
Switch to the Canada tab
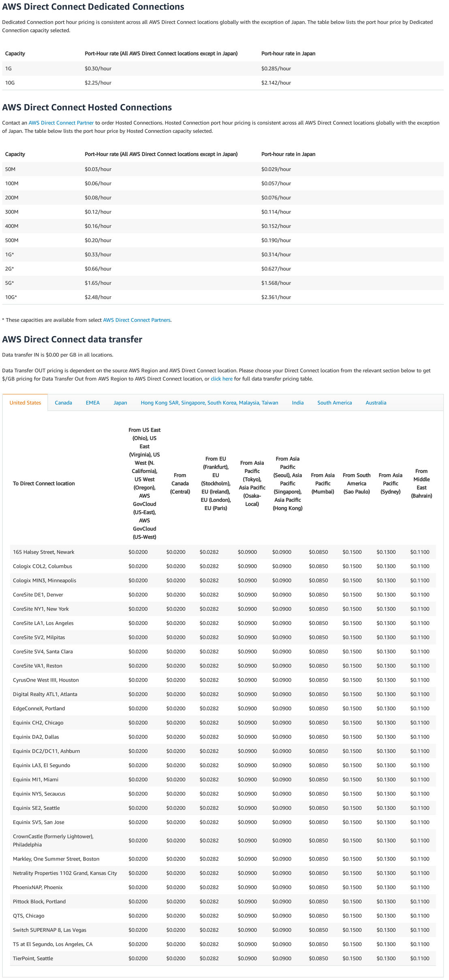[63, 402]
